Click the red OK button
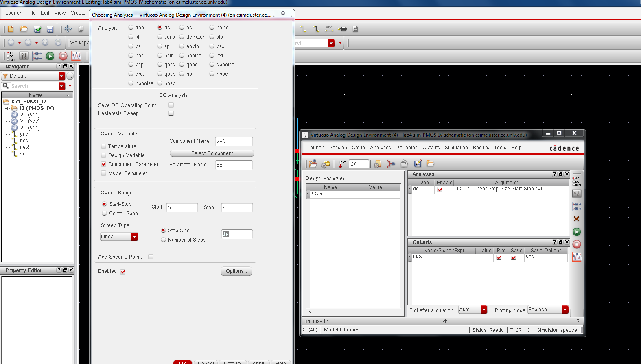Image resolution: width=641 pixels, height=364 pixels. click(x=183, y=362)
